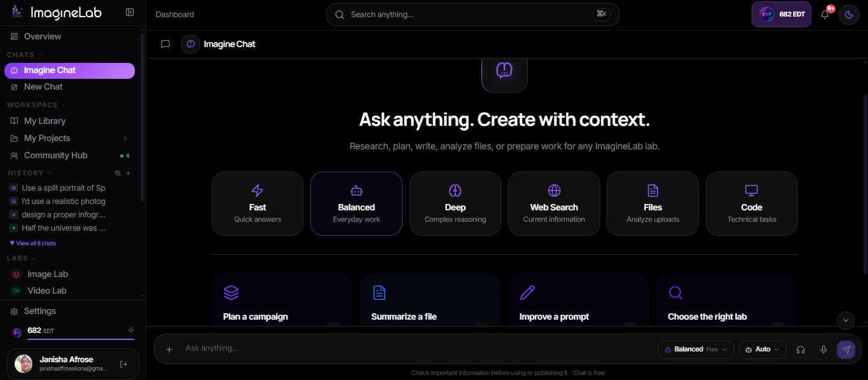Click the plus attach icon in composer
The height and width of the screenshot is (380, 868).
pos(169,349)
